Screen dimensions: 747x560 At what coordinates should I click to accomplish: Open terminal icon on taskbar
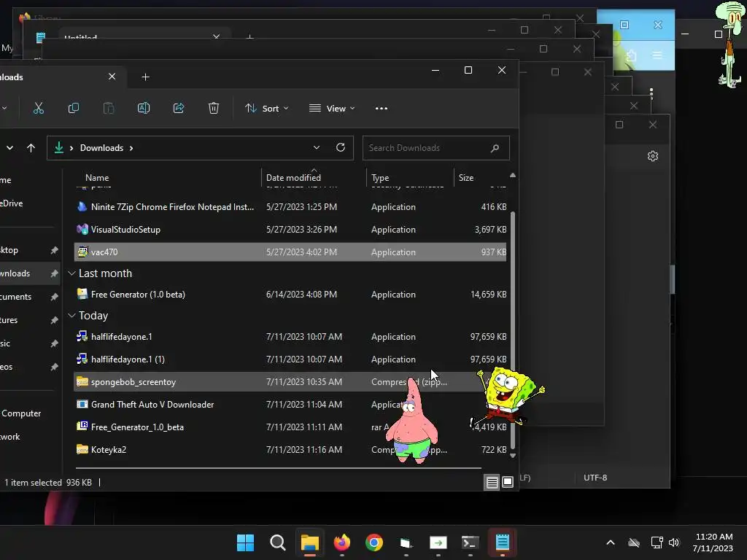coord(471,542)
